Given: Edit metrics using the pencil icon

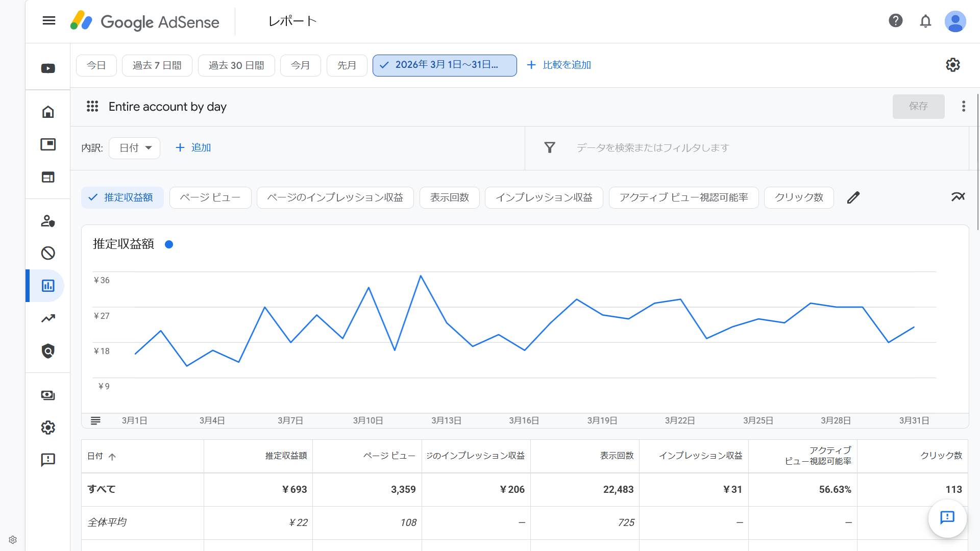Looking at the screenshot, I should point(854,197).
